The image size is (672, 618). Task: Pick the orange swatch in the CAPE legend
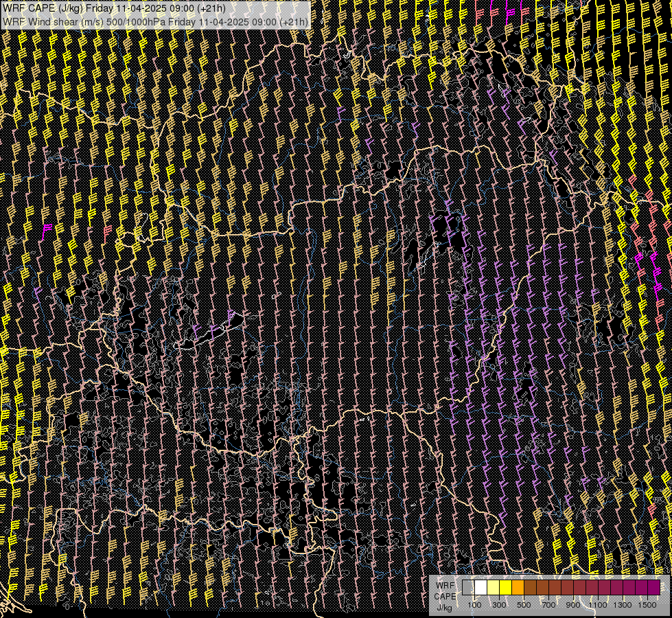click(x=518, y=588)
